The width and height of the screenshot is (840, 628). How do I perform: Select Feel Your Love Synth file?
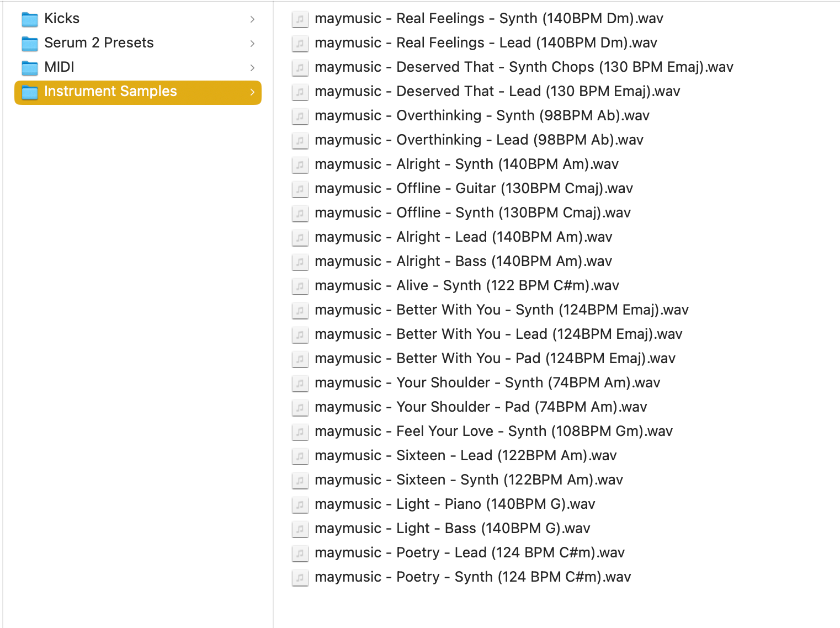pyautogui.click(x=493, y=432)
